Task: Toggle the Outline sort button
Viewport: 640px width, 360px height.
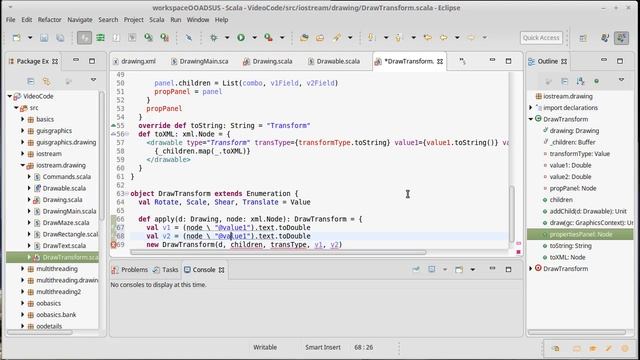Action: [x=580, y=81]
